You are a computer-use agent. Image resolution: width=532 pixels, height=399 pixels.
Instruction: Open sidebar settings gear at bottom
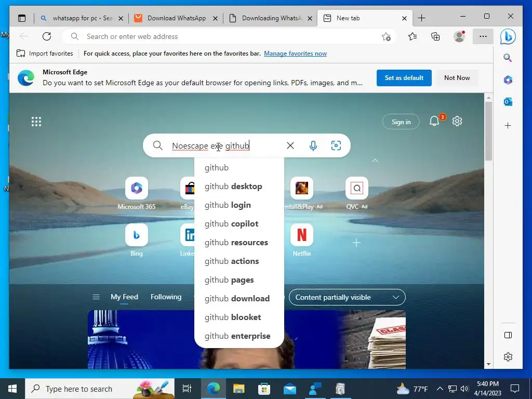tap(508, 357)
